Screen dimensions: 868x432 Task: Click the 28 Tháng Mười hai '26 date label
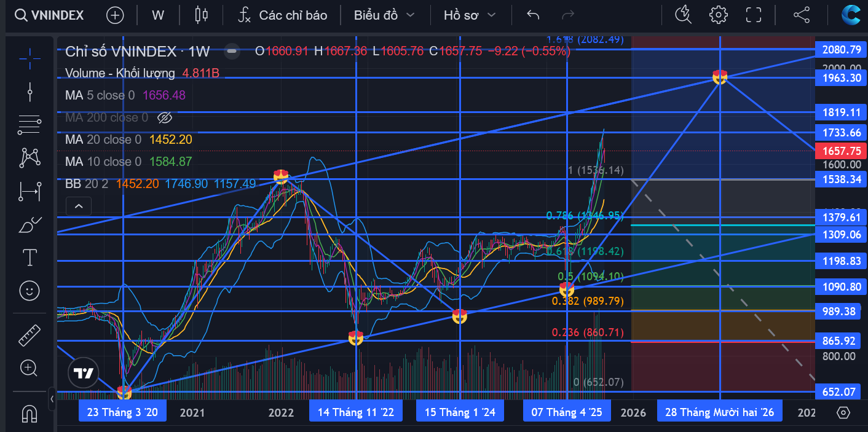[719, 412]
